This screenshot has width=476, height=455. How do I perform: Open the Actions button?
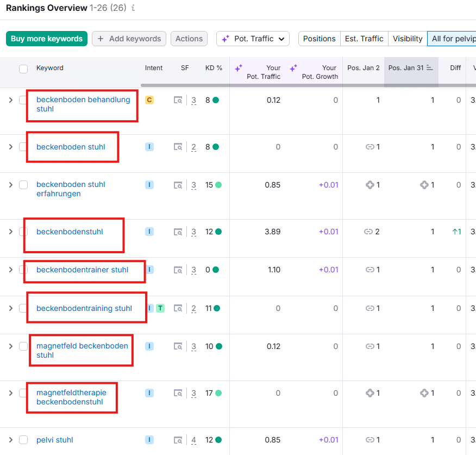tap(189, 39)
